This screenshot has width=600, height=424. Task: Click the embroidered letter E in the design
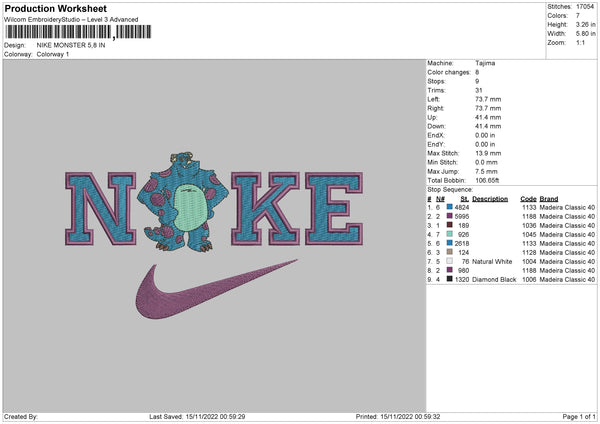coord(334,209)
